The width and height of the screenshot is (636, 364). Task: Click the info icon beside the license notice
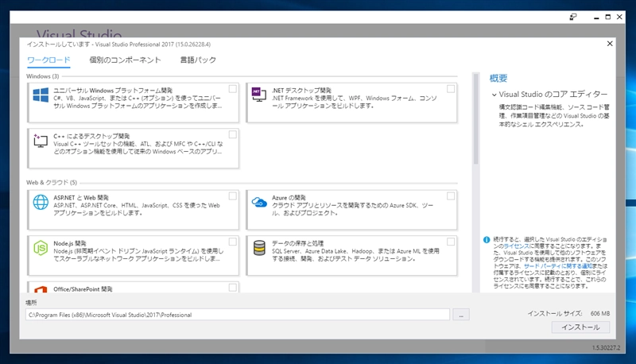click(487, 239)
